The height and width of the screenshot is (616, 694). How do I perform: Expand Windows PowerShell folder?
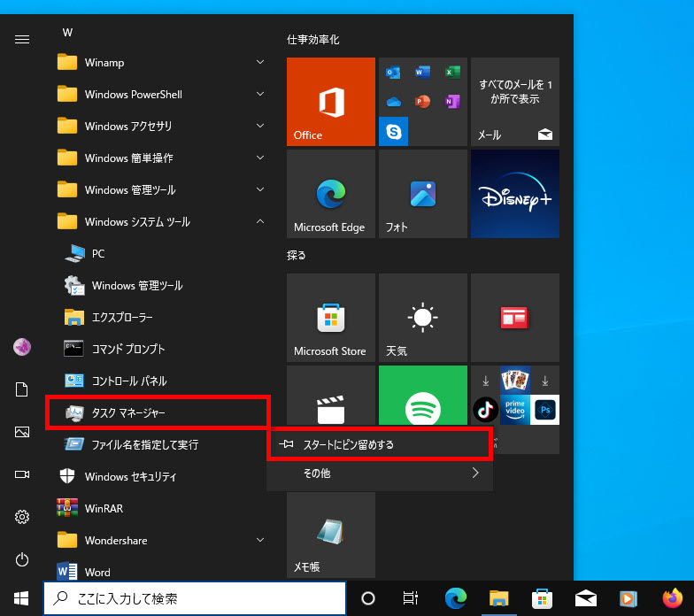(159, 94)
